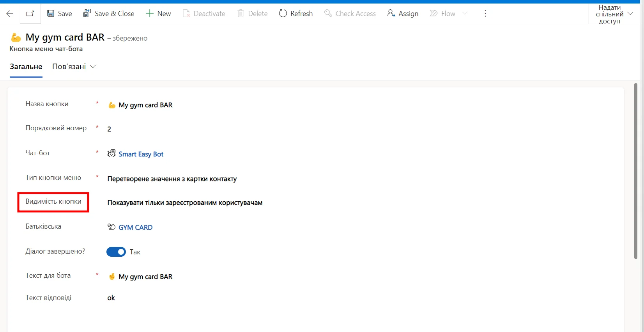Click the Save & Close button
The width and height of the screenshot is (644, 332).
(x=109, y=14)
